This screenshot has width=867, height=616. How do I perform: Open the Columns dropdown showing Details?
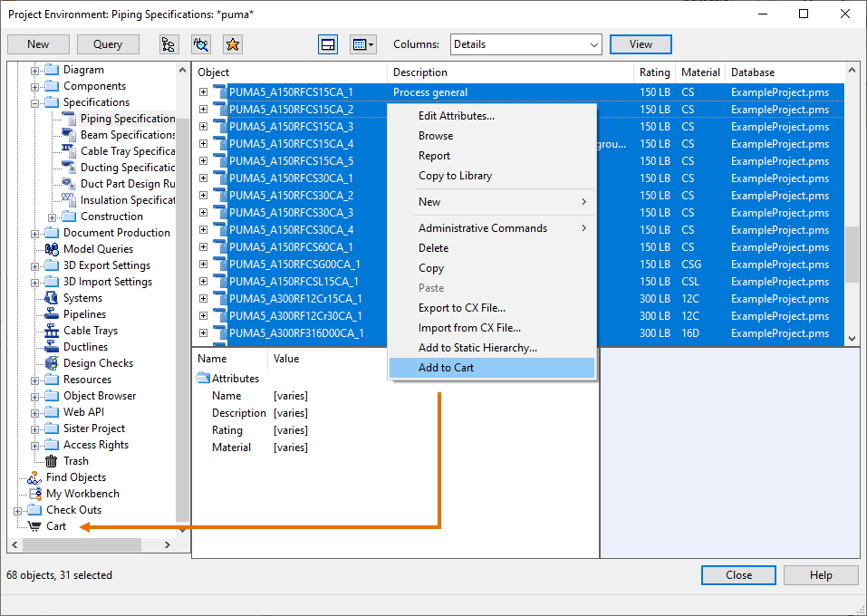(525, 44)
